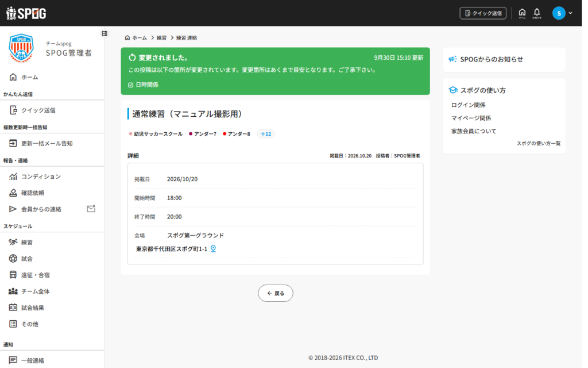Open 家族会員について help link

pos(474,131)
